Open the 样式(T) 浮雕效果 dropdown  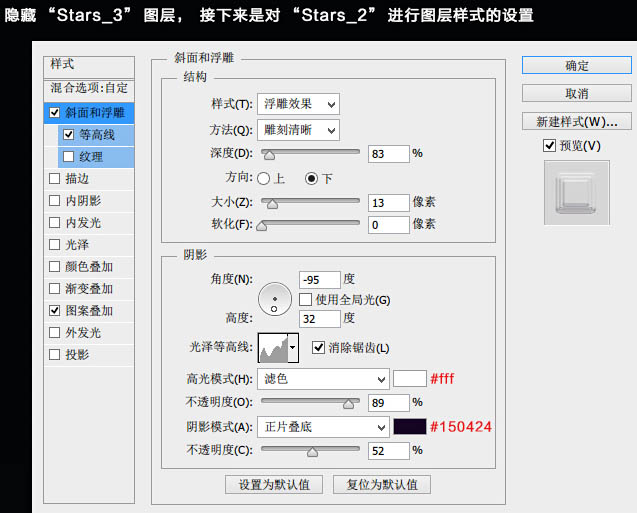298,104
